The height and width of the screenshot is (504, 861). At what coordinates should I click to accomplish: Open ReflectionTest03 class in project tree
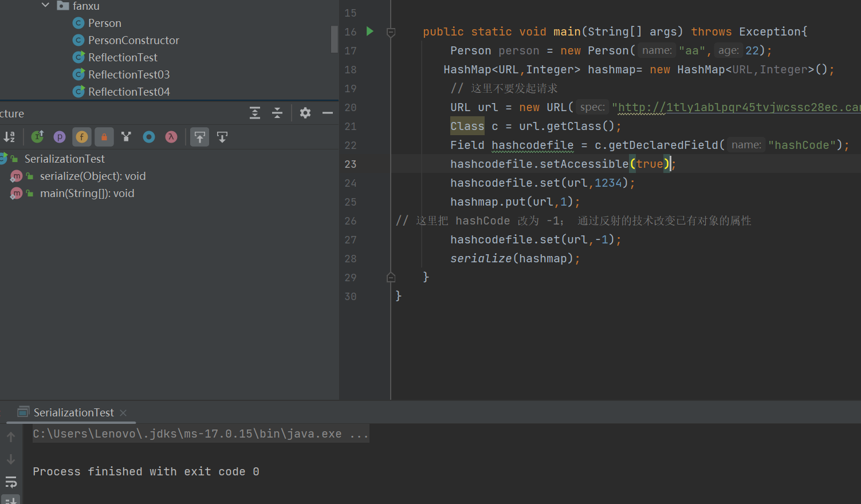(x=129, y=74)
